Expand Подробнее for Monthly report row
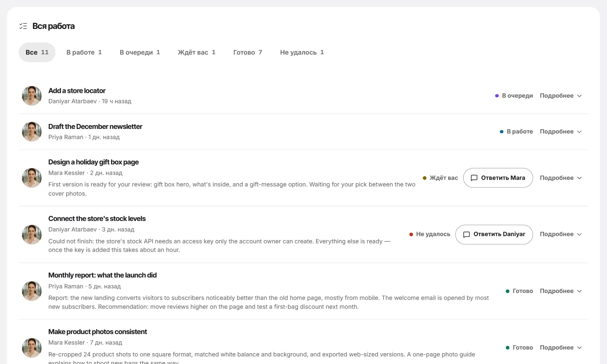607x364 pixels. pos(561,291)
